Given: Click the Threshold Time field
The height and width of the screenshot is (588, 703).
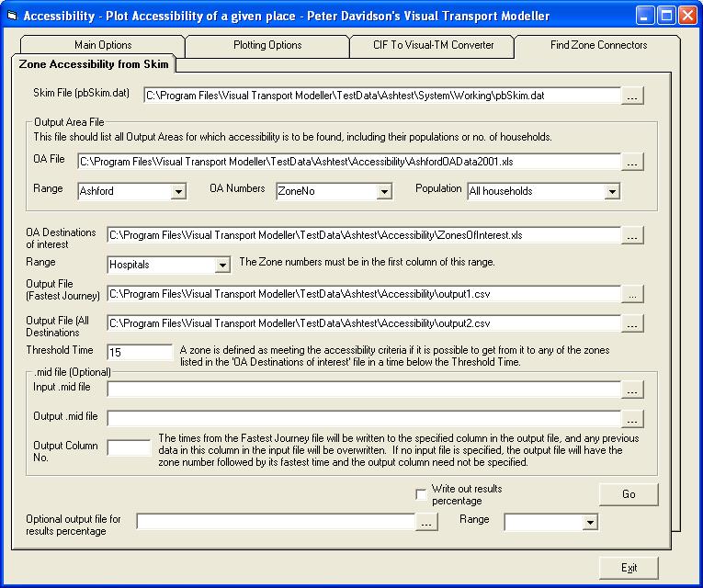Looking at the screenshot, I should [x=140, y=353].
